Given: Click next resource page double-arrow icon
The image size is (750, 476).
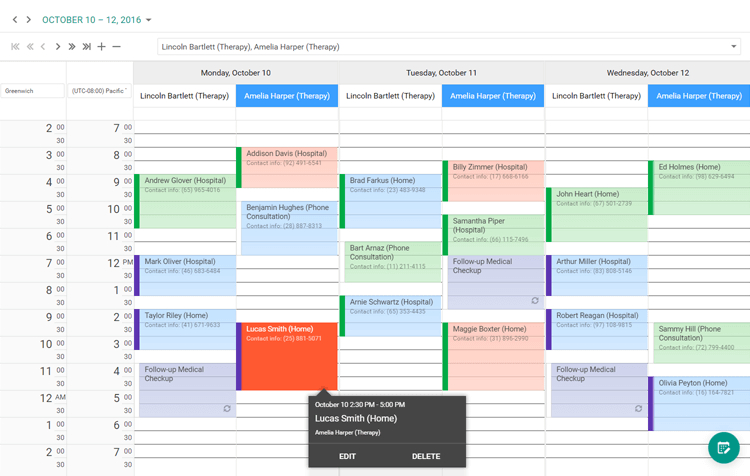Looking at the screenshot, I should click(x=72, y=46).
